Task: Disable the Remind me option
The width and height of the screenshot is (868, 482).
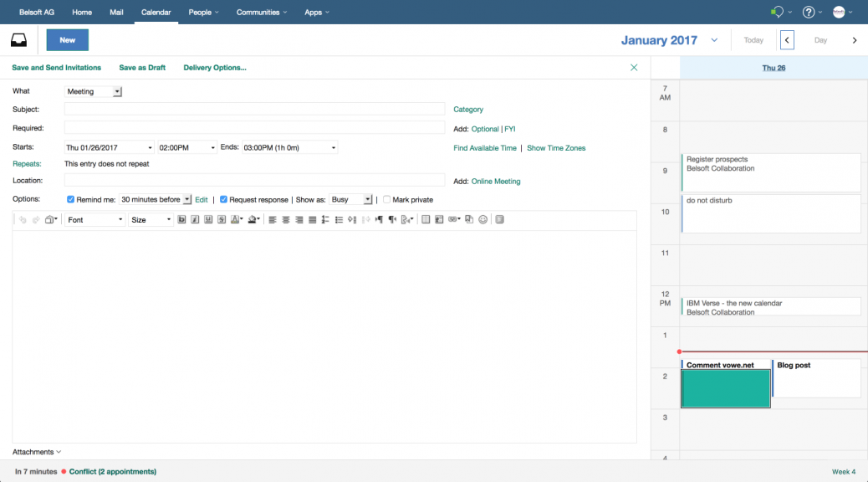Action: 72,199
